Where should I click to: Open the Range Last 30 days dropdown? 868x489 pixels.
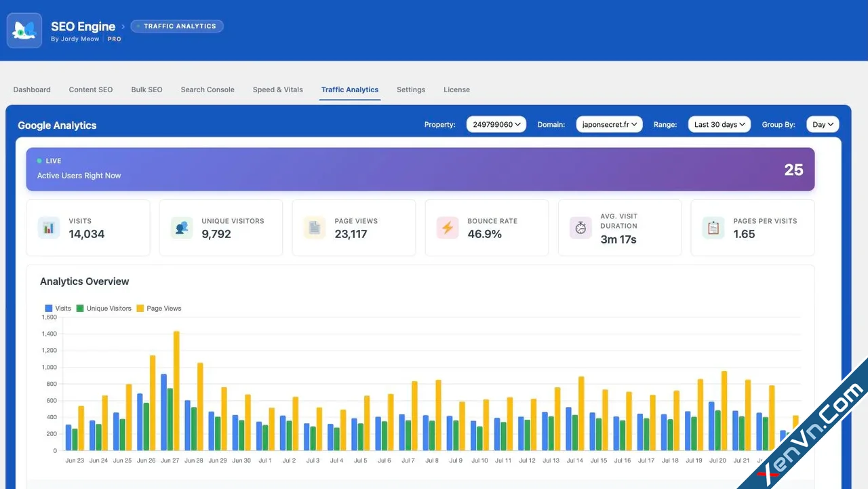coord(719,125)
